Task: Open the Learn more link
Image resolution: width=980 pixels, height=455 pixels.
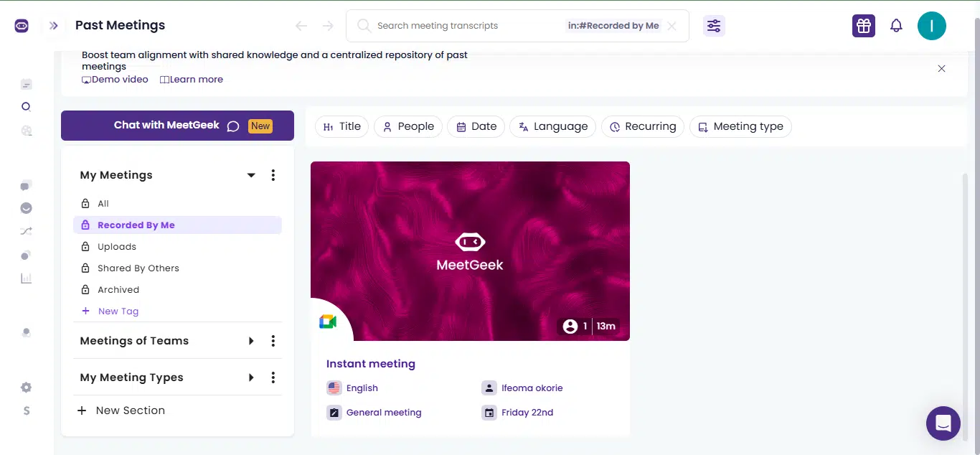Action: [x=192, y=80]
